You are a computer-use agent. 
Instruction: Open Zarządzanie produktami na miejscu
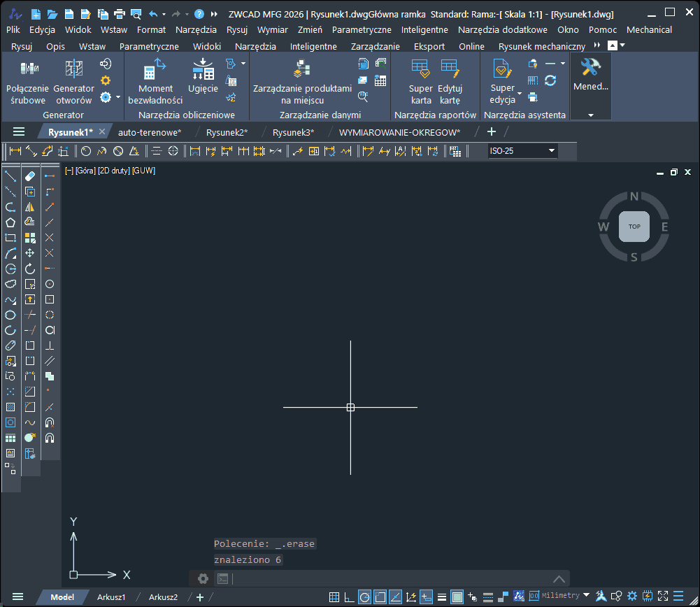point(302,83)
